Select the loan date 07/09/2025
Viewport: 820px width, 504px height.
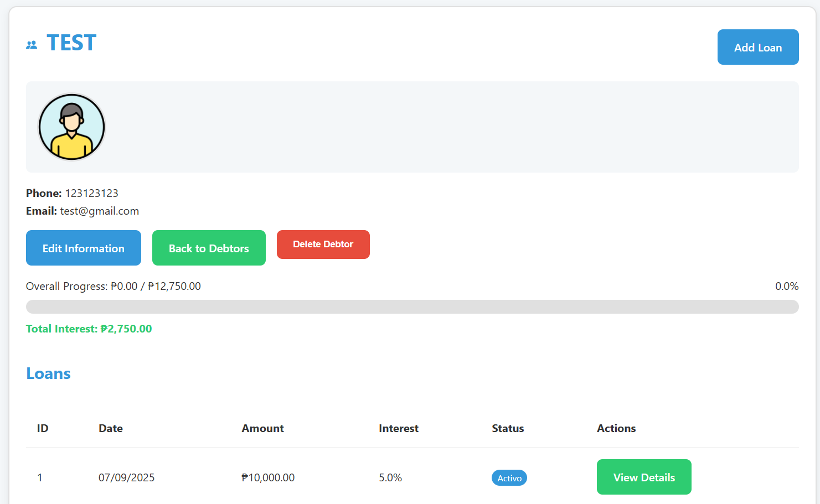pos(127,477)
